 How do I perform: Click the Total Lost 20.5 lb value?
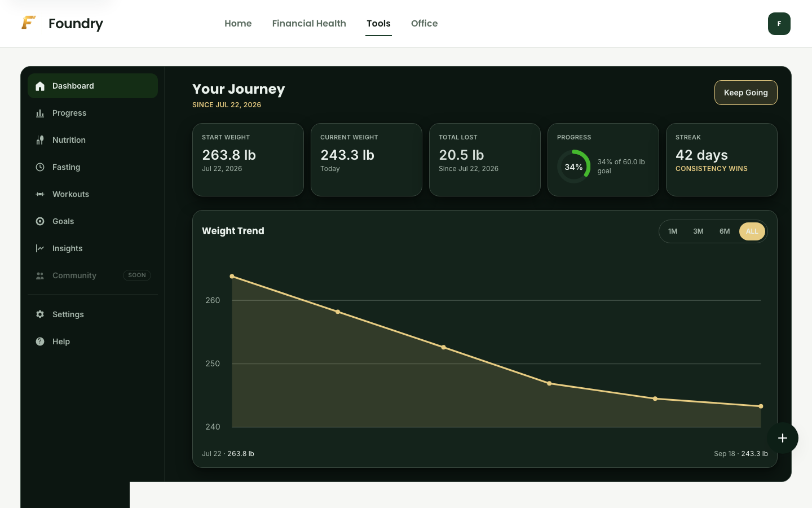point(461,155)
